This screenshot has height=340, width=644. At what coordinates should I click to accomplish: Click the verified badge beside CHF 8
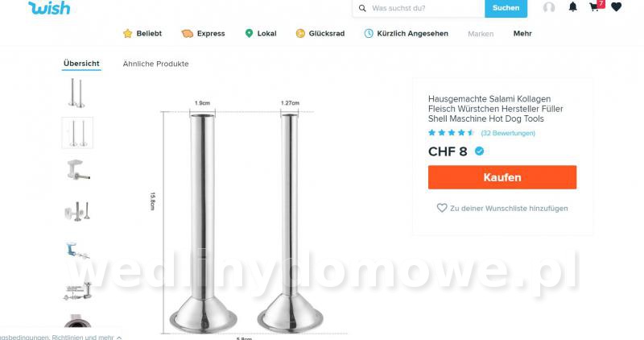479,151
